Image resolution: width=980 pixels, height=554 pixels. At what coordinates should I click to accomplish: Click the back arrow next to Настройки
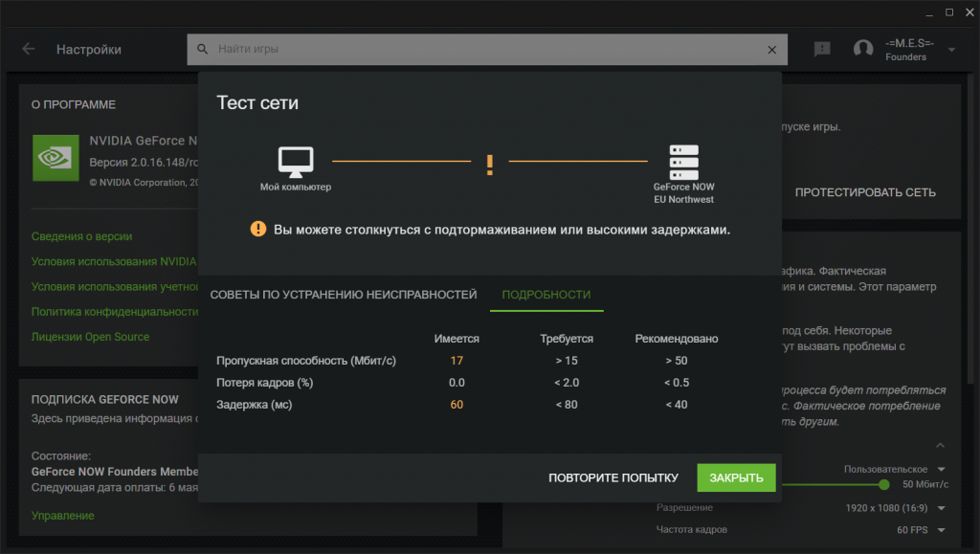tap(28, 49)
